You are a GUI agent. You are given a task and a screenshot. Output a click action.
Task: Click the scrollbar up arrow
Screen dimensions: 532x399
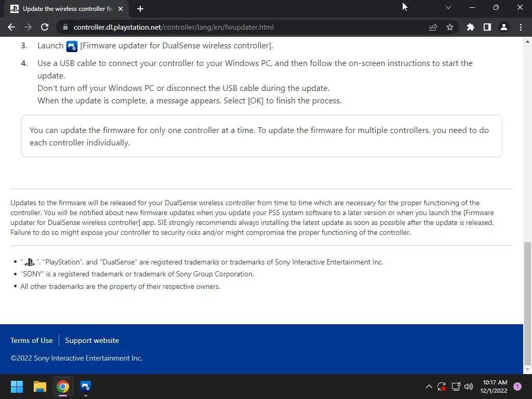coord(527,42)
